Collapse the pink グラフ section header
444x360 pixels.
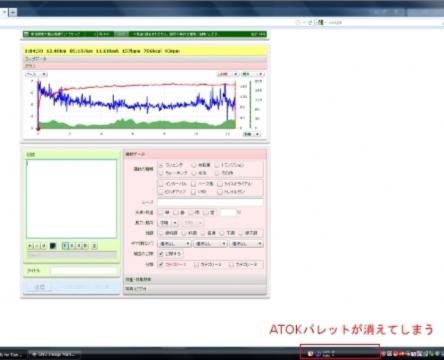pyautogui.click(x=145, y=66)
